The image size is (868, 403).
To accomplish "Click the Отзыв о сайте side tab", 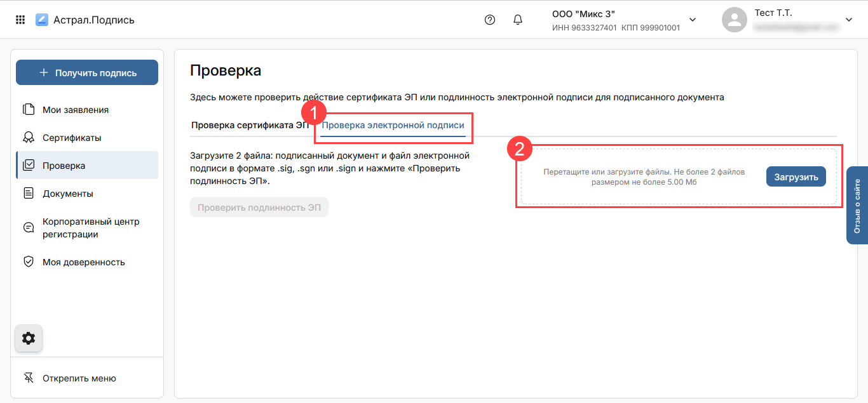I will [857, 206].
